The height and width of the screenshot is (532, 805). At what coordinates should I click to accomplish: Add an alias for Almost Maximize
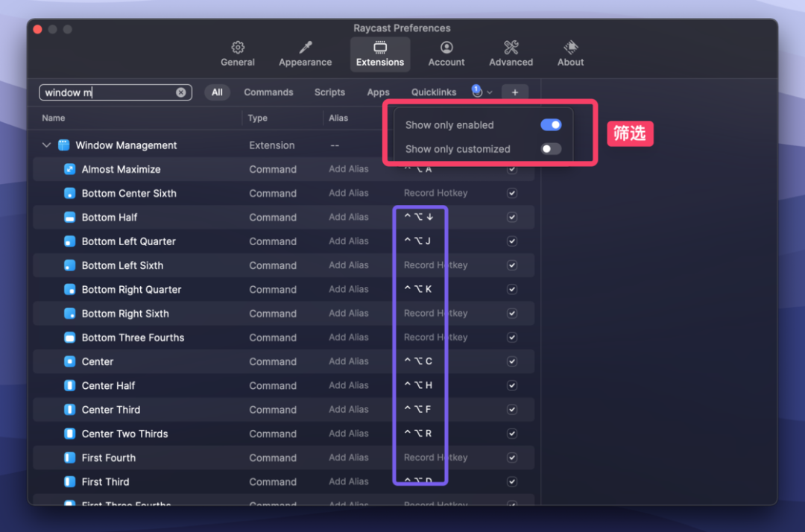(x=349, y=169)
